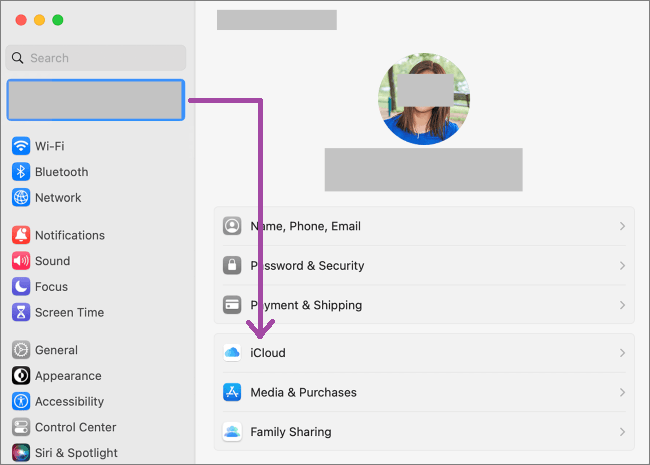Viewport: 650px width, 465px height.
Task: Select the Screen Time label
Action: pyautogui.click(x=70, y=312)
